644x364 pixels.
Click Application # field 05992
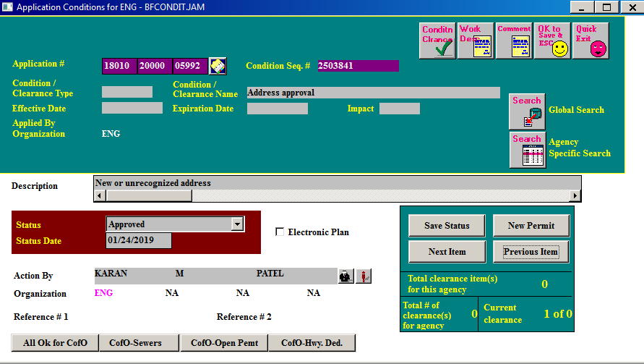[x=190, y=66]
